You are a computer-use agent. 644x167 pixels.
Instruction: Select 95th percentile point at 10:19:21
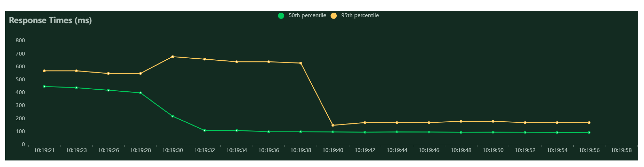pyautogui.click(x=44, y=71)
